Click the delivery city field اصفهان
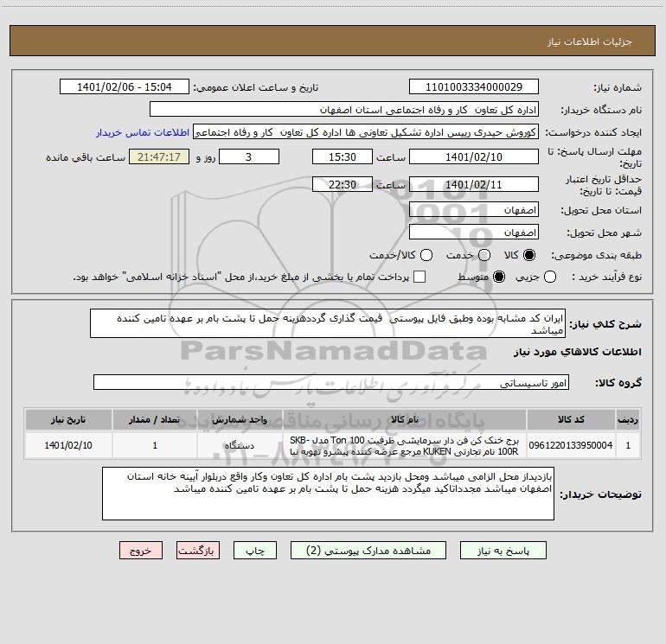This screenshot has width=666, height=644. (474, 233)
